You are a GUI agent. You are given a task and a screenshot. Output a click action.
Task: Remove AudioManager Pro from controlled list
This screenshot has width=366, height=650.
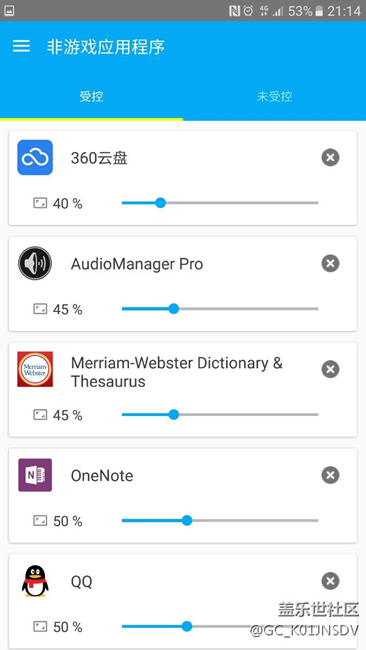pyautogui.click(x=330, y=263)
